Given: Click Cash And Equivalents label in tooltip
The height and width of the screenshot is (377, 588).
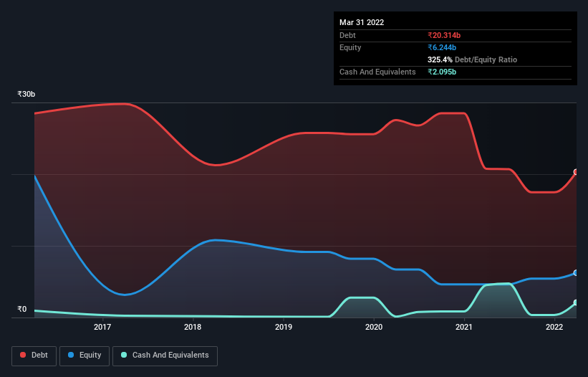Looking at the screenshot, I should [x=377, y=72].
